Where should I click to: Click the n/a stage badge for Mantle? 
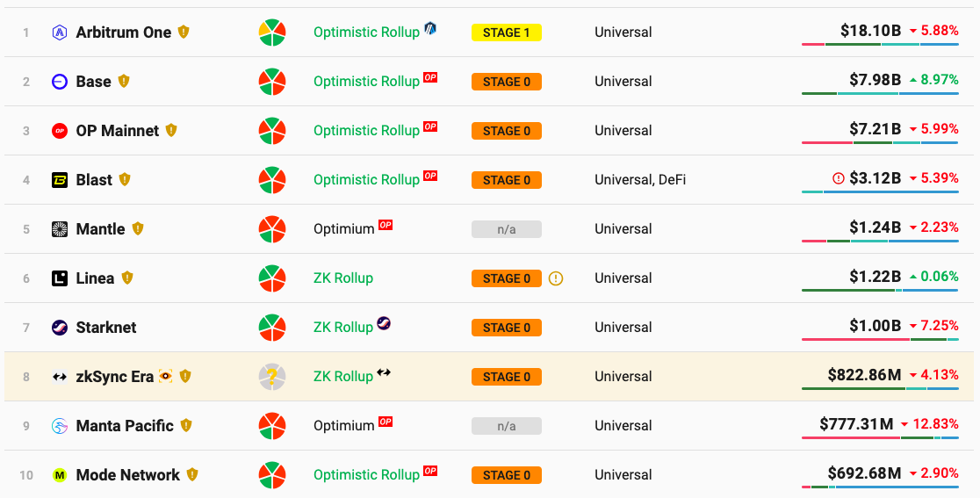click(x=507, y=229)
